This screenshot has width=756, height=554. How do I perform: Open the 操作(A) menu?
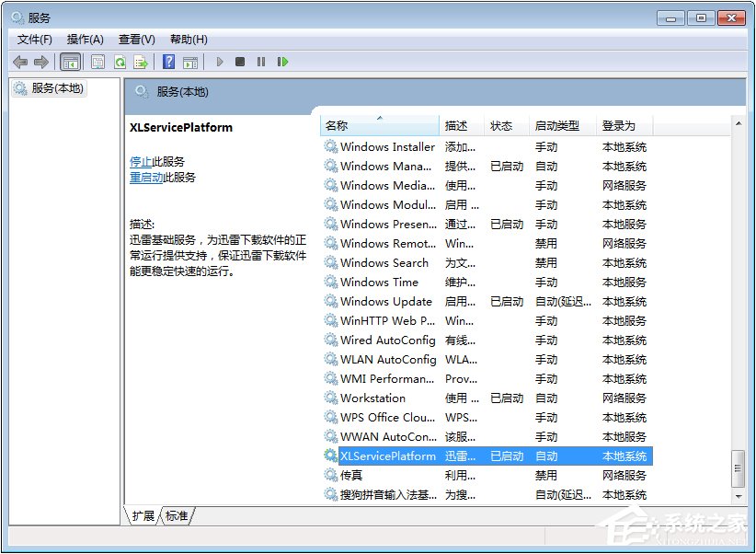click(x=86, y=39)
